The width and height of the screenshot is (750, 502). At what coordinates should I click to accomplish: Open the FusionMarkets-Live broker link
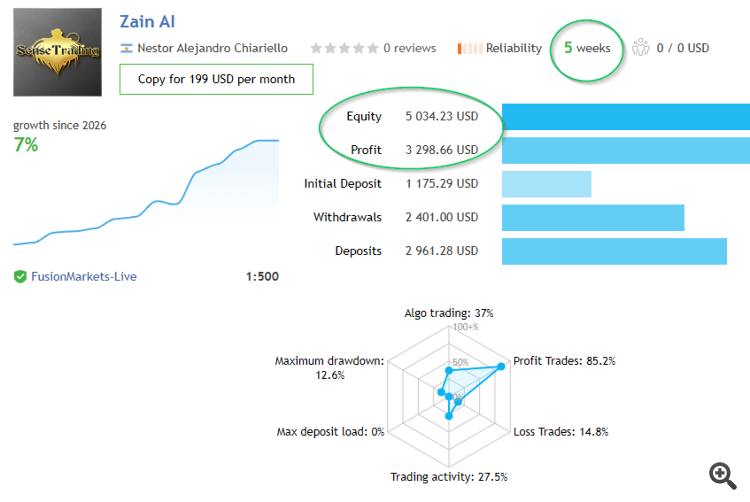pyautogui.click(x=83, y=276)
